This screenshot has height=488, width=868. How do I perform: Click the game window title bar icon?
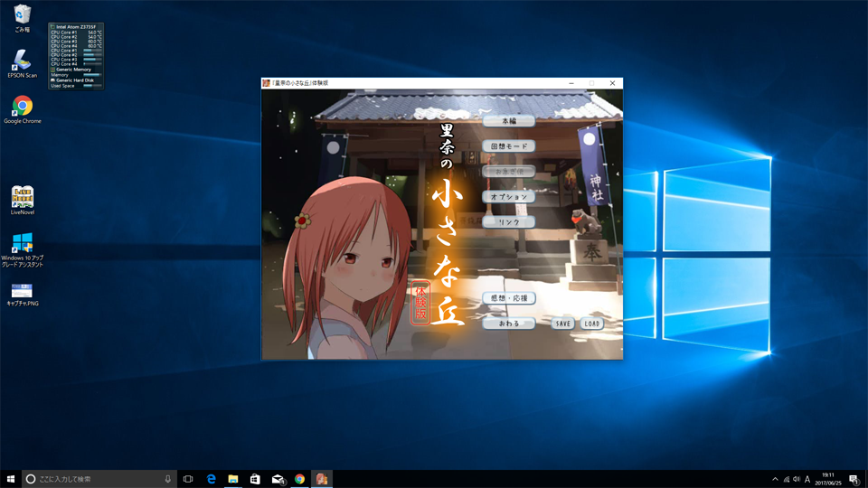(266, 83)
